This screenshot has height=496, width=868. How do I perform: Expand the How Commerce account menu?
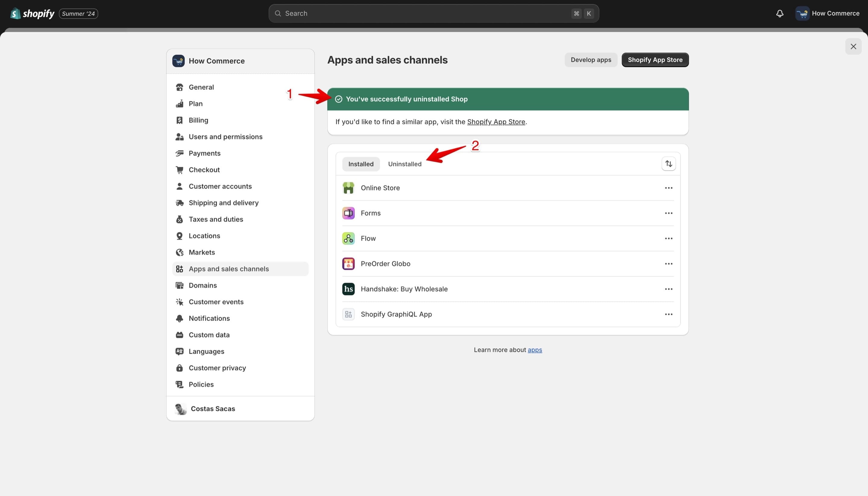[x=827, y=14]
